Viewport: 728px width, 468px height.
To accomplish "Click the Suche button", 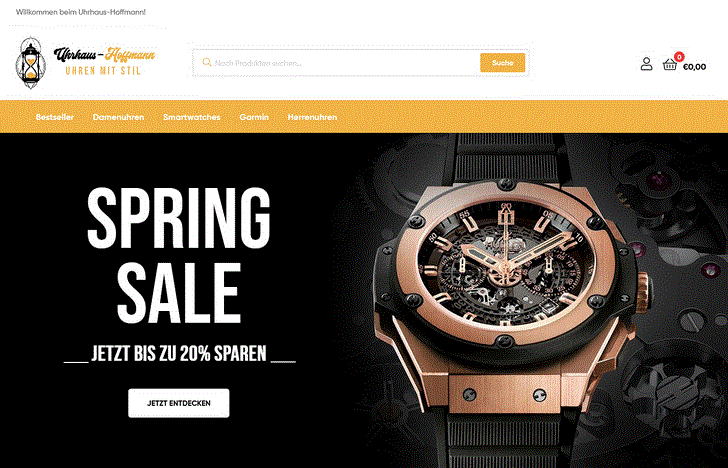I will tap(502, 63).
